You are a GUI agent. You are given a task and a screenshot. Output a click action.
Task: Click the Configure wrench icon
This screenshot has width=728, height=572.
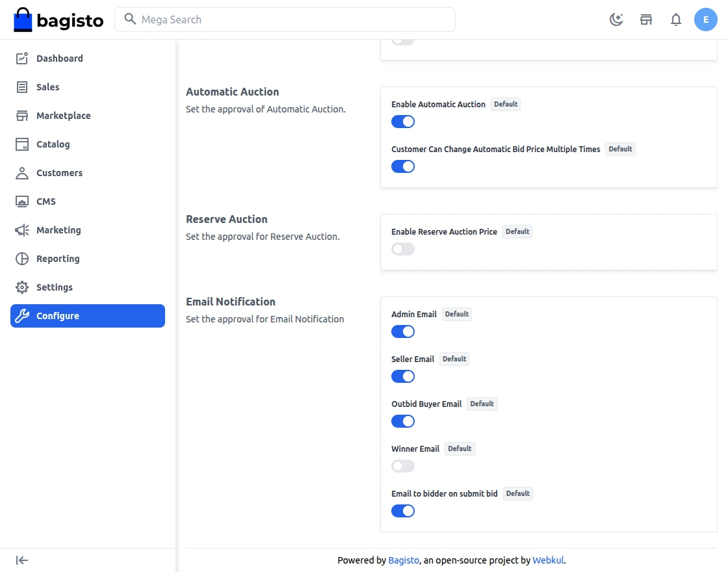pyautogui.click(x=22, y=316)
